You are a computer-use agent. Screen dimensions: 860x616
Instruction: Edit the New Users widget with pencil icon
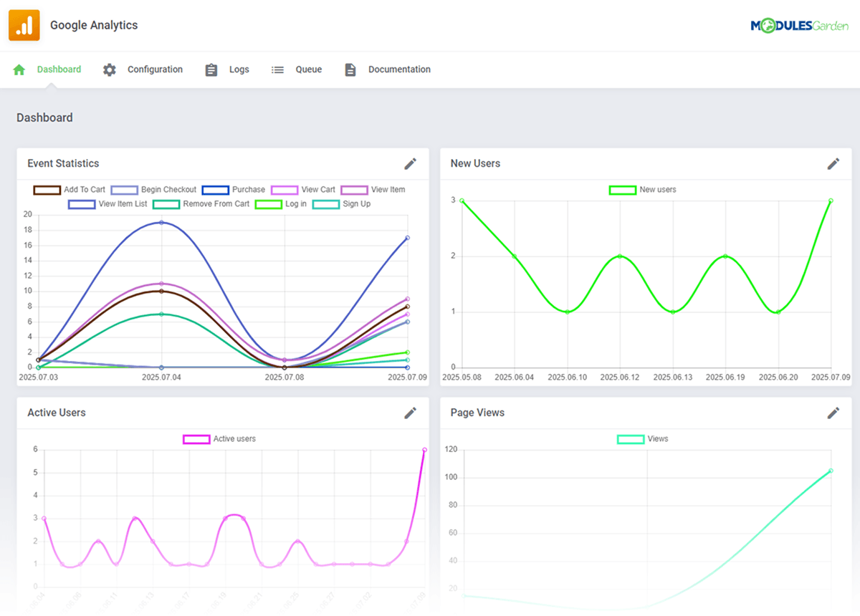click(x=833, y=163)
